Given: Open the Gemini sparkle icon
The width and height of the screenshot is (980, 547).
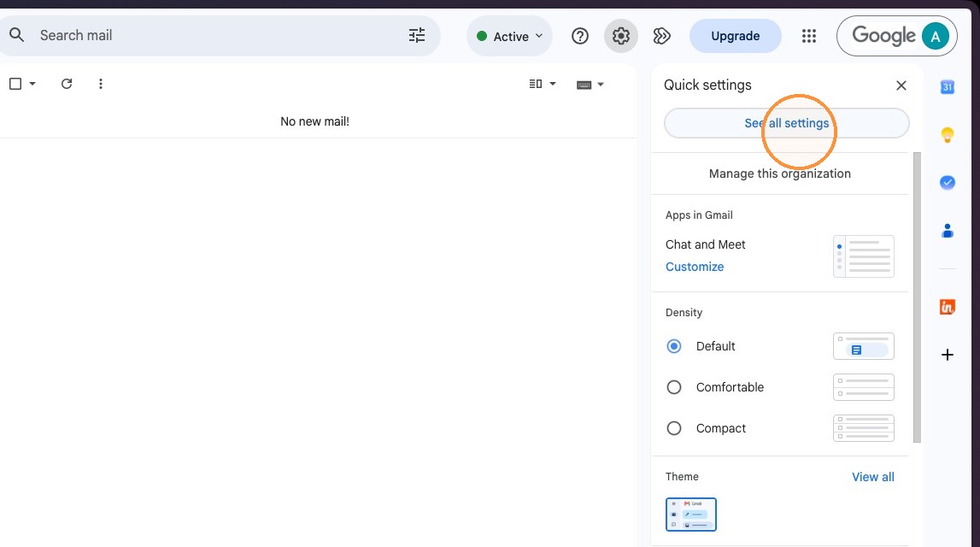Looking at the screenshot, I should [662, 36].
